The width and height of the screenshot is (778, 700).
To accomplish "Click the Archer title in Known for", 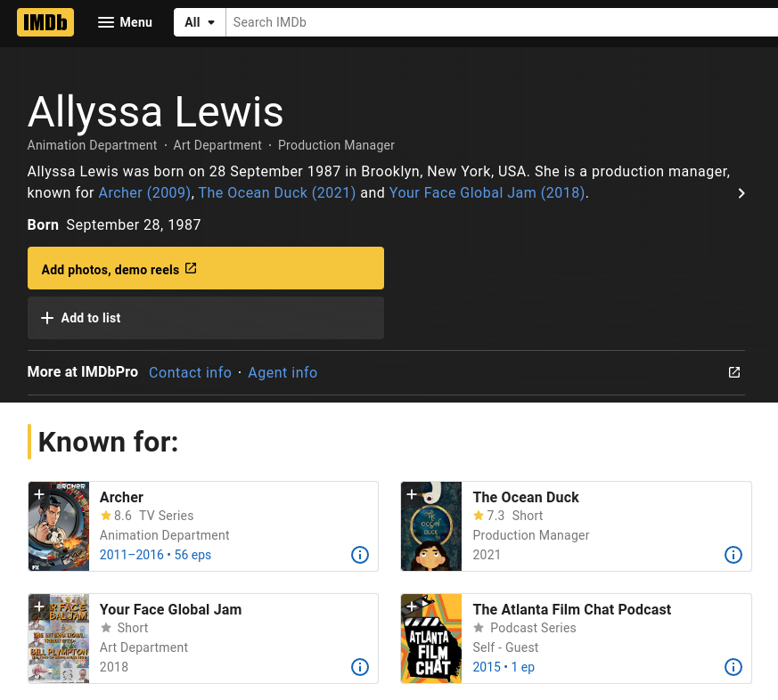I will point(121,497).
